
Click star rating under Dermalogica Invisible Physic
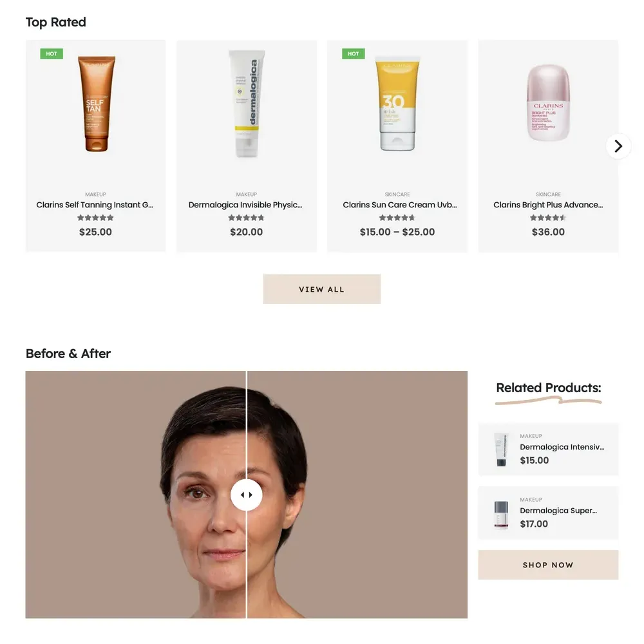pyautogui.click(x=247, y=218)
